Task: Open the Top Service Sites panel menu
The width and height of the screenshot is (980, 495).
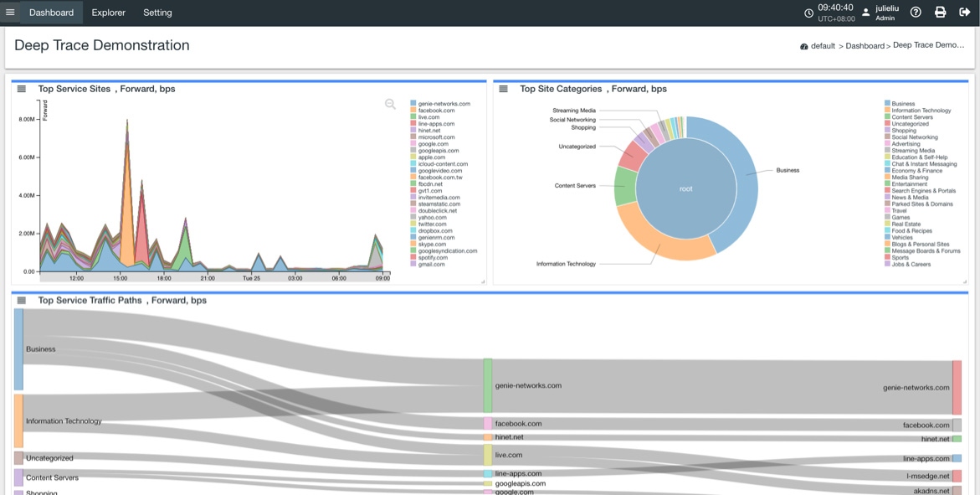Action: pos(22,89)
